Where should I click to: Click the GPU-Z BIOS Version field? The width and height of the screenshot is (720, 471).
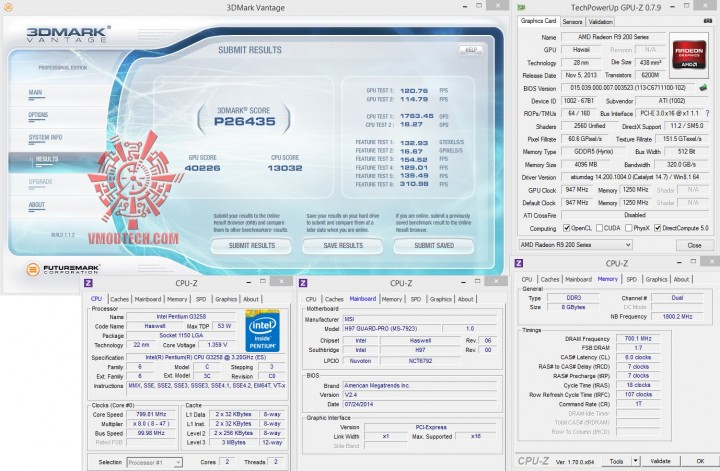pos(628,88)
